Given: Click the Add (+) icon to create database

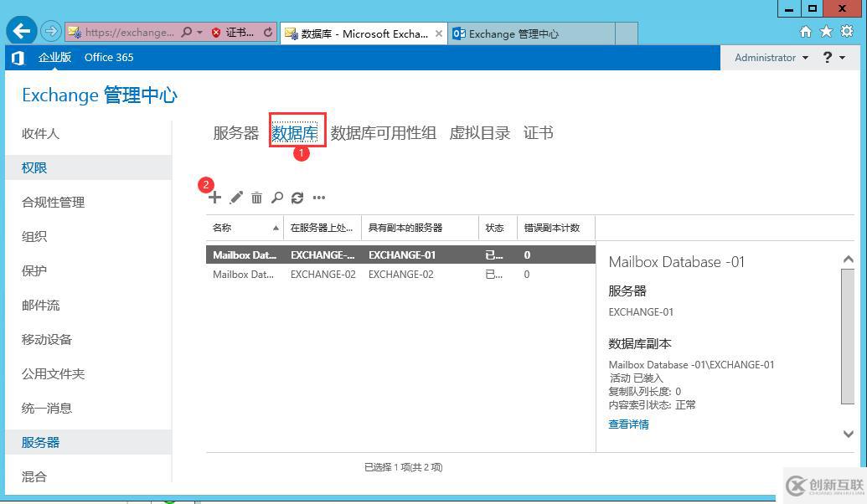Looking at the screenshot, I should [x=214, y=198].
